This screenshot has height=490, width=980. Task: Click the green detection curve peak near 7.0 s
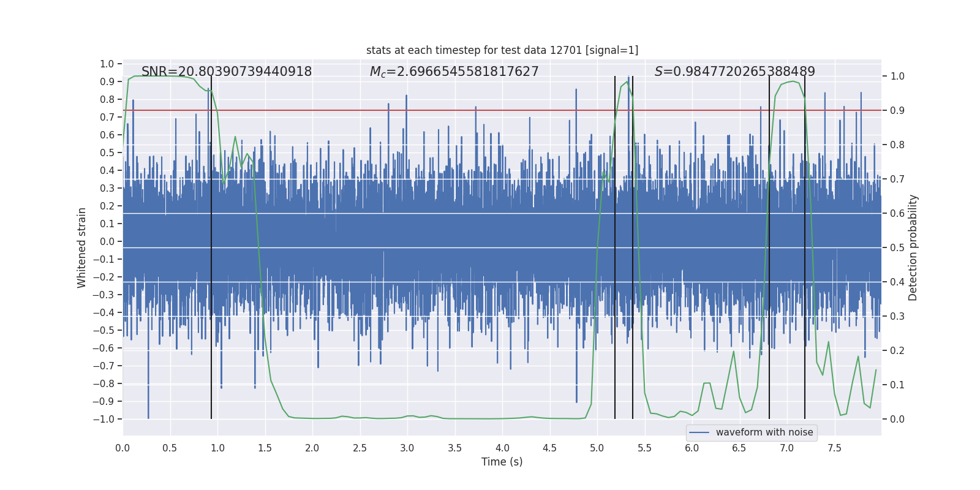click(x=793, y=81)
